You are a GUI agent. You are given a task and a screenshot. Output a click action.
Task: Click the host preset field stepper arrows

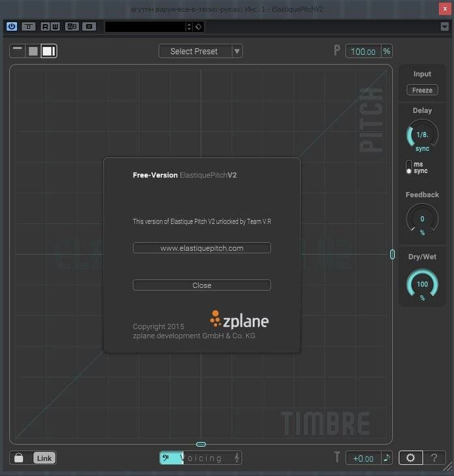click(x=189, y=27)
